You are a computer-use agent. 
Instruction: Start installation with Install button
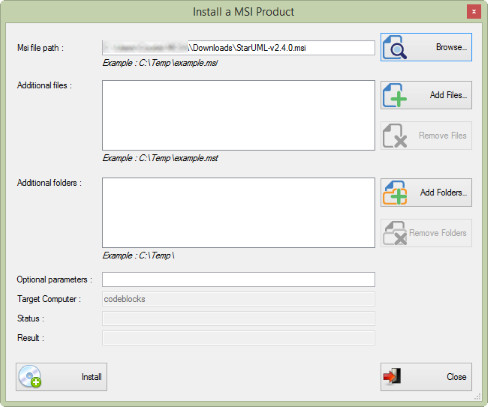click(x=61, y=377)
